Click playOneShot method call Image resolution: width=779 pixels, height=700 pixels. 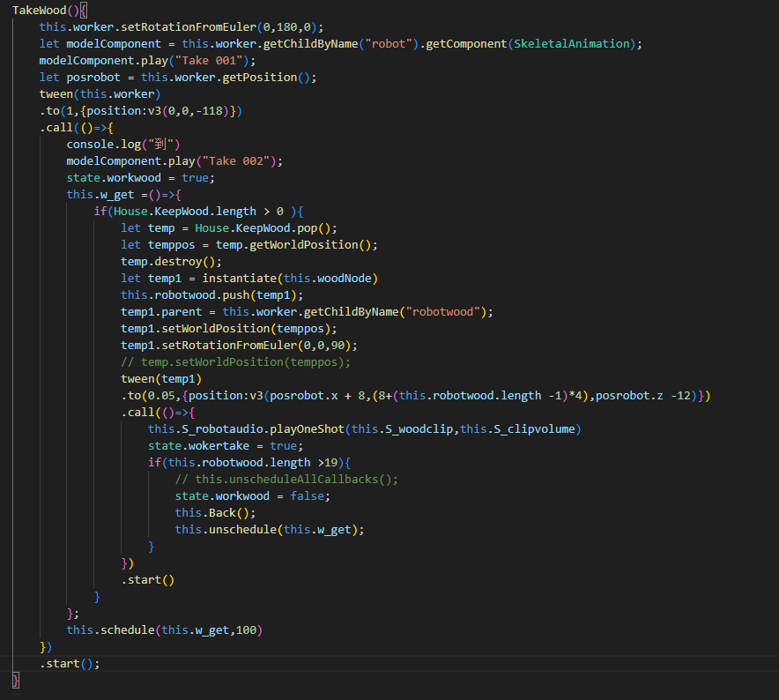click(307, 429)
